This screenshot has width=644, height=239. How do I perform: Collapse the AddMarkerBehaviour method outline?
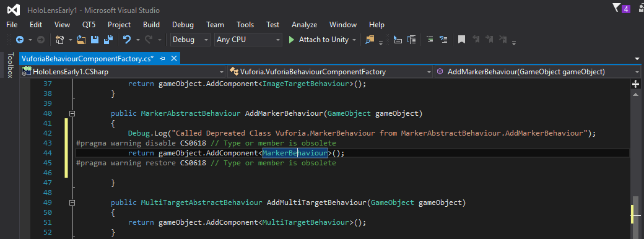pyautogui.click(x=72, y=113)
